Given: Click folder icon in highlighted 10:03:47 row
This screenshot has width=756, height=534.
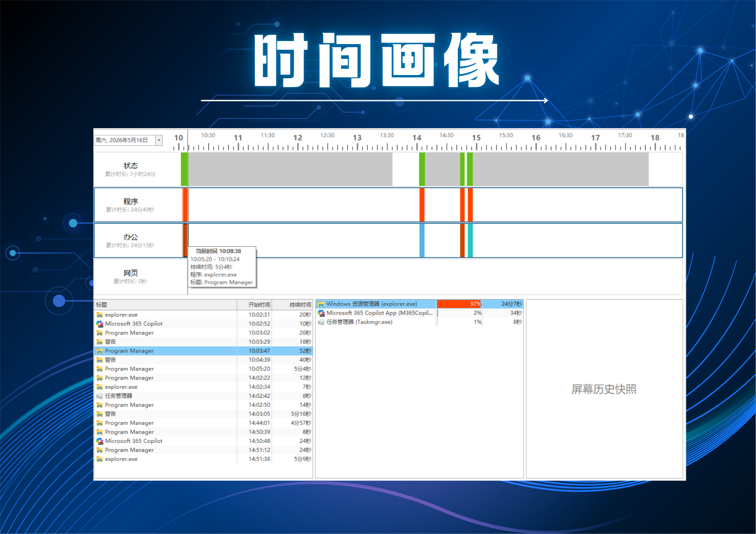Looking at the screenshot, I should (x=100, y=351).
